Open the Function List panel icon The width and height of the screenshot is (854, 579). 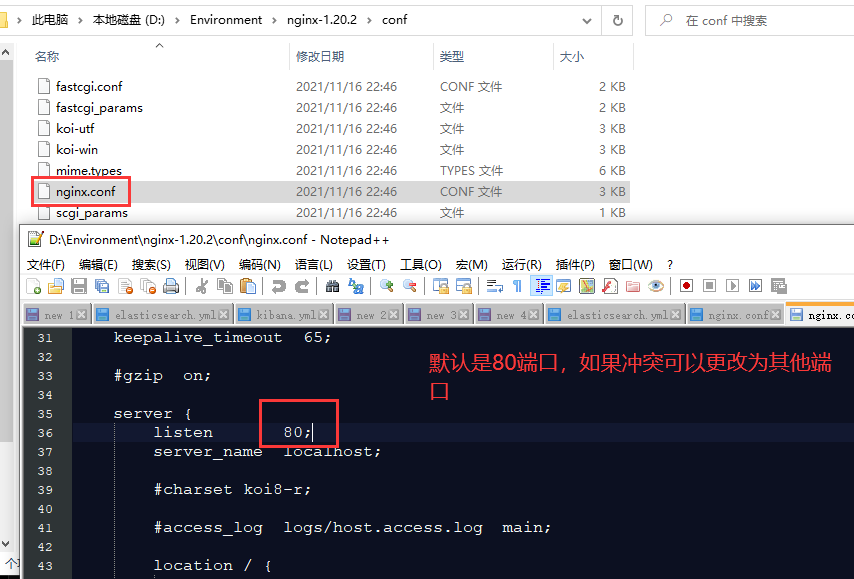click(x=610, y=286)
